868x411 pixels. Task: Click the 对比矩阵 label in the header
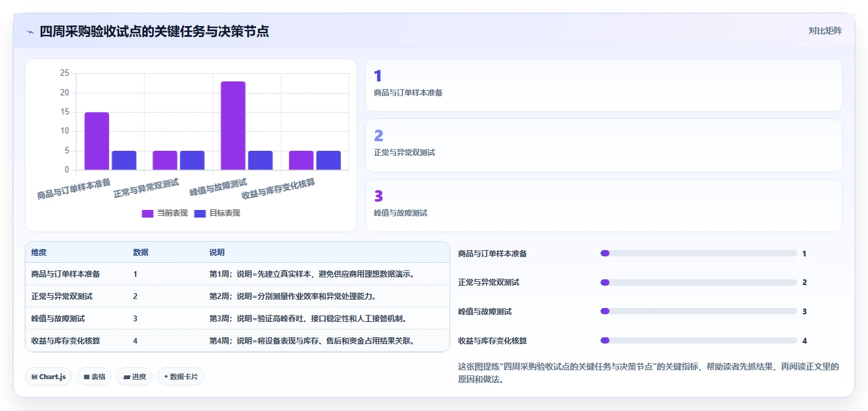pyautogui.click(x=825, y=31)
